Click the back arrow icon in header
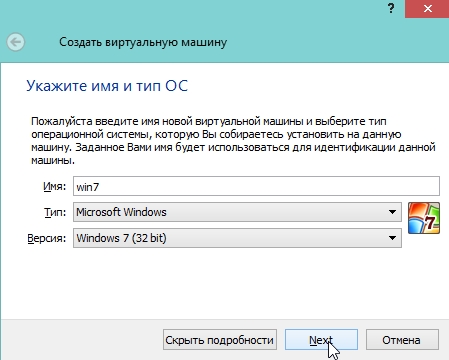449x360 pixels. coord(15,42)
